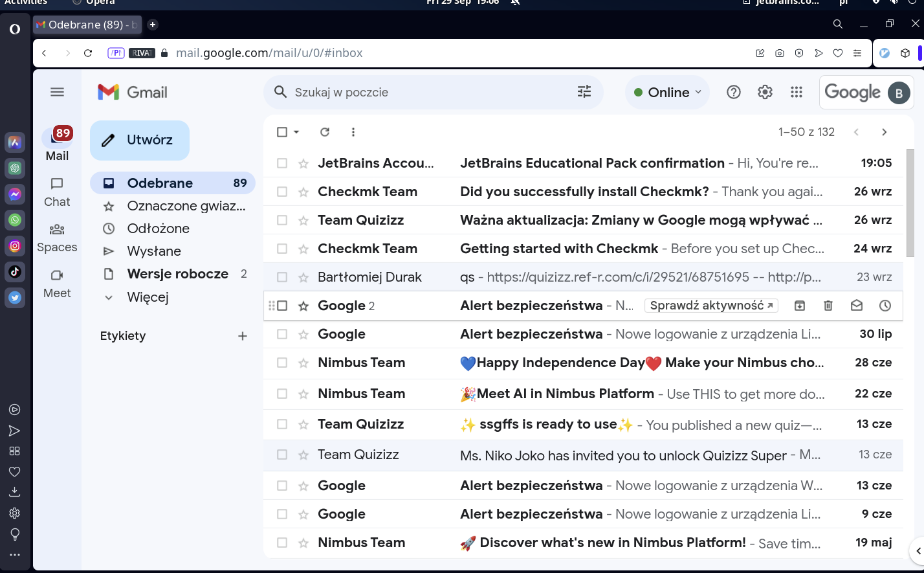Image resolution: width=924 pixels, height=573 pixels.
Task: Open new browser tab plus button
Action: click(153, 25)
